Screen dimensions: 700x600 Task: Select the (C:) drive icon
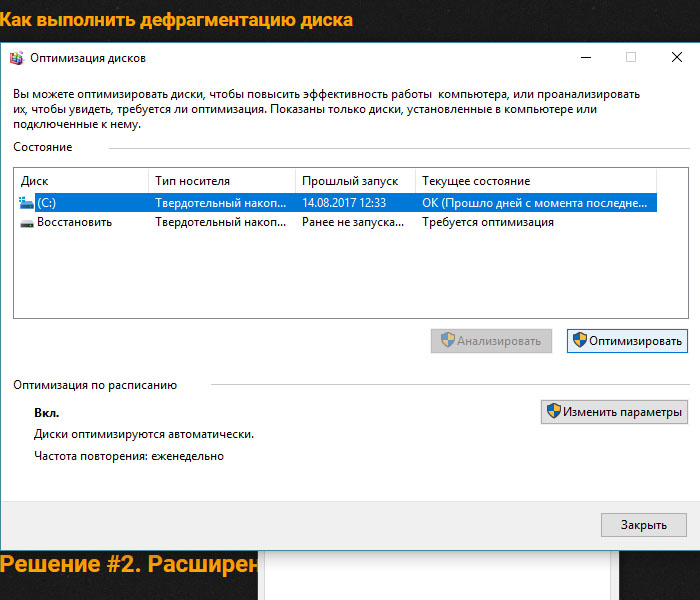(26, 203)
